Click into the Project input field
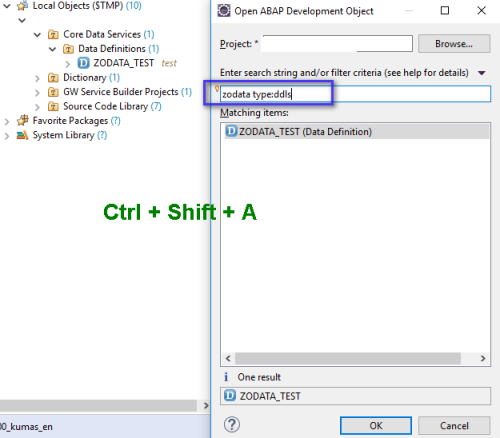Screen dimensions: 500x438 click(337, 44)
